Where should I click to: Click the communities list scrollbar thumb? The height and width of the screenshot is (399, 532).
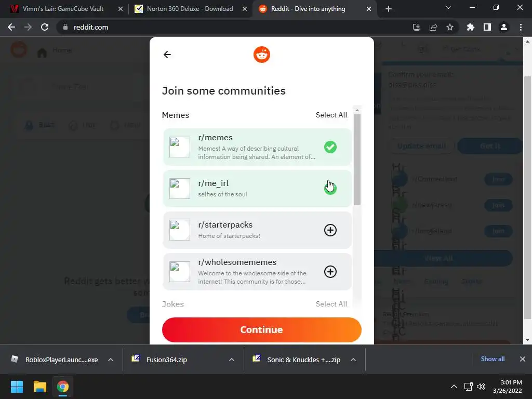(x=357, y=159)
